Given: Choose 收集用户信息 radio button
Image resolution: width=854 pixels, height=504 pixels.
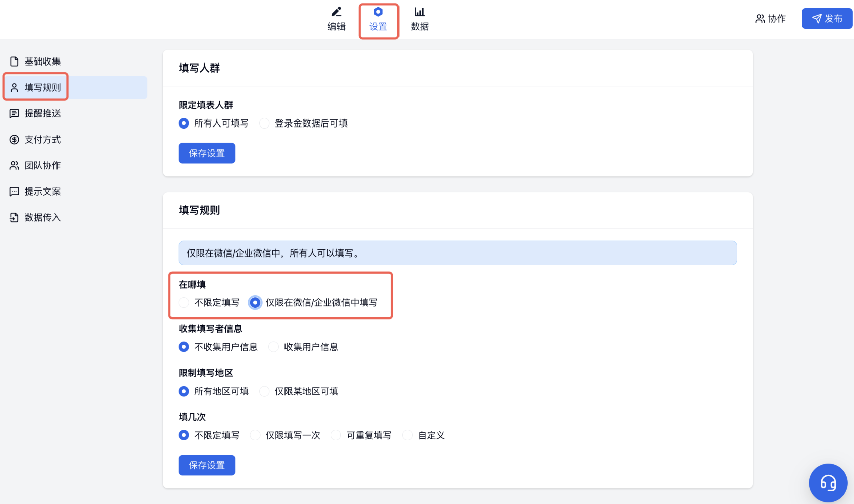Looking at the screenshot, I should [273, 347].
